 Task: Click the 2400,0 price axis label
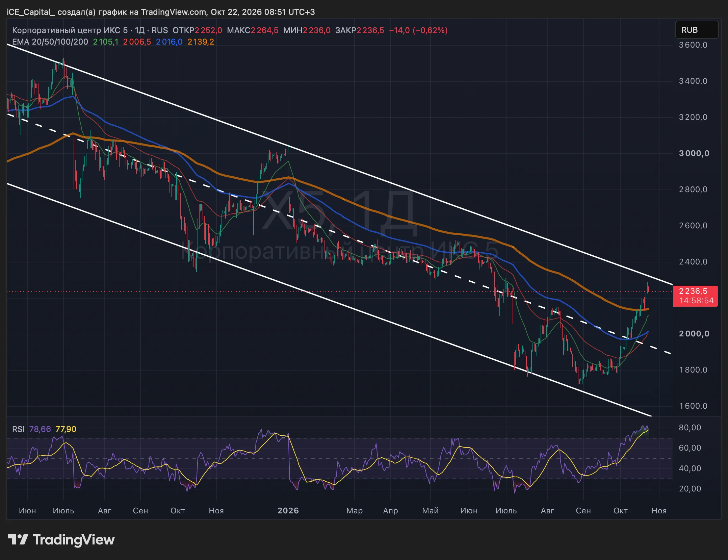tap(693, 262)
